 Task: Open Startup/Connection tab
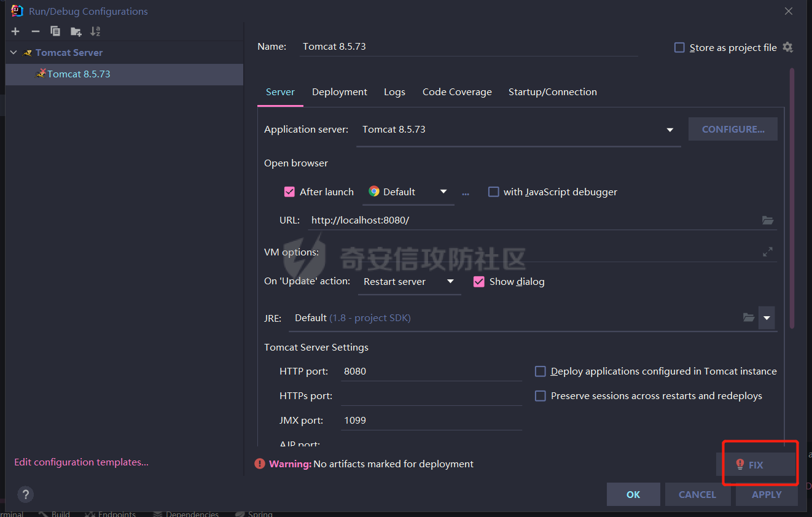(x=553, y=91)
